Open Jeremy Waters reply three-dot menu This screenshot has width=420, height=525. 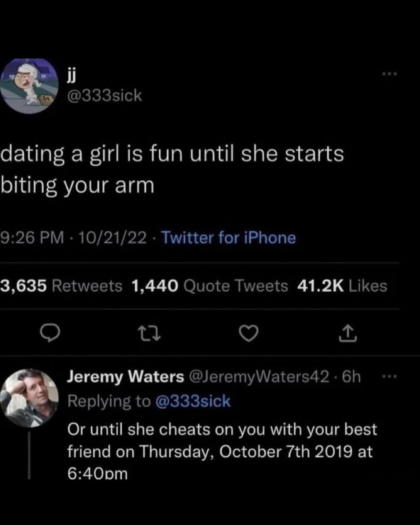[x=390, y=377]
